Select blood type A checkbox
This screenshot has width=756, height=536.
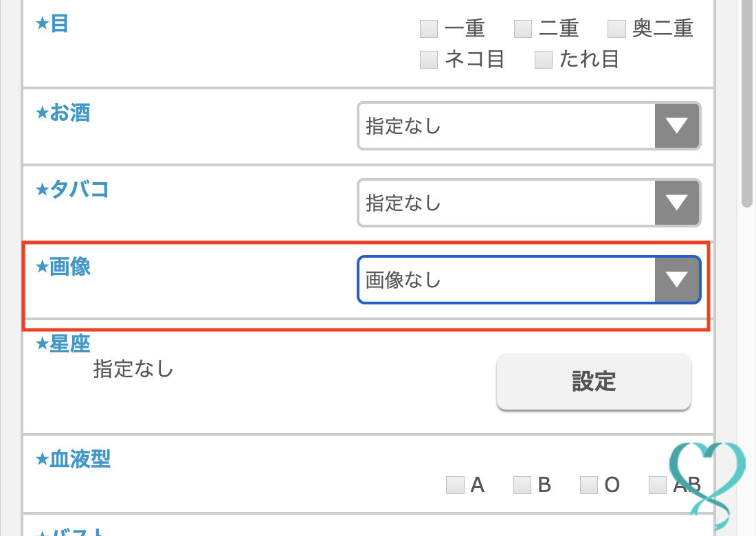pos(455,484)
